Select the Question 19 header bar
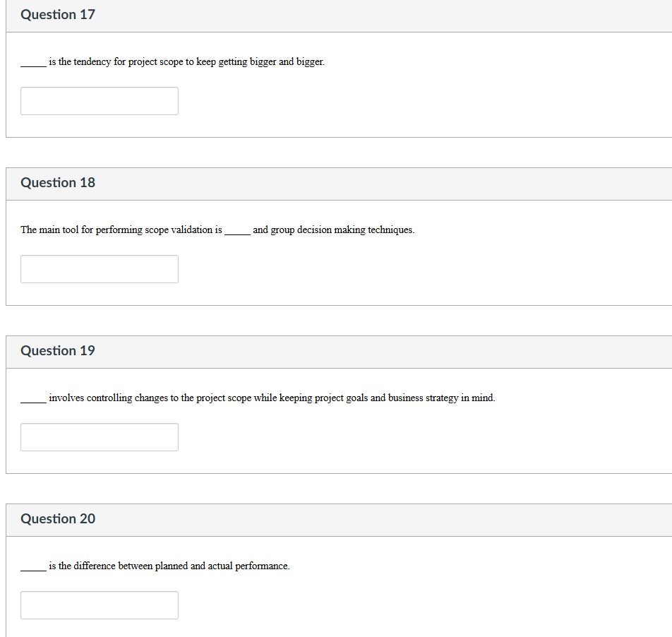The height and width of the screenshot is (637, 672). click(336, 350)
